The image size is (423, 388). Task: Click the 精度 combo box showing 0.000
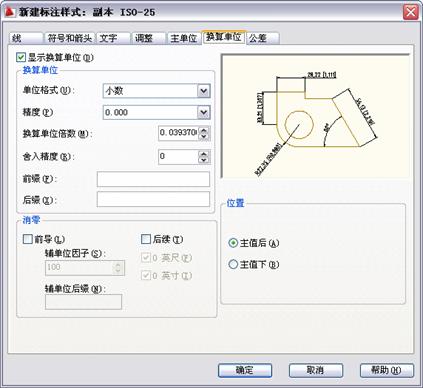click(x=156, y=112)
